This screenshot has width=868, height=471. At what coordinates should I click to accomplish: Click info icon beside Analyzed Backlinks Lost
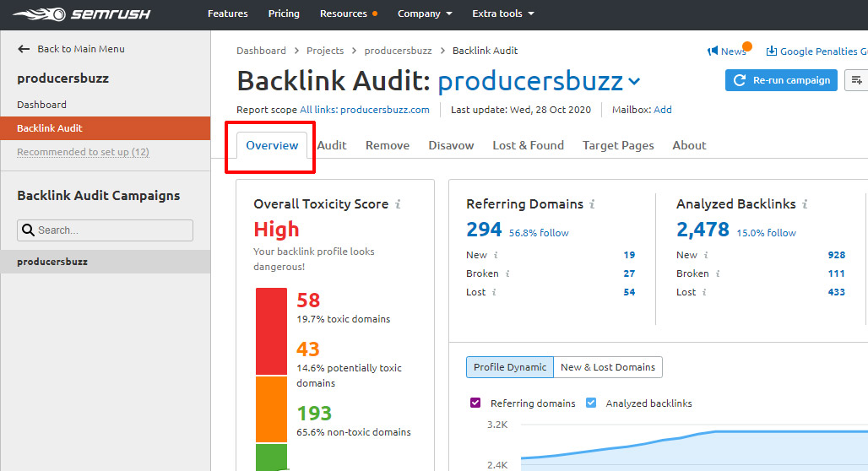704,292
